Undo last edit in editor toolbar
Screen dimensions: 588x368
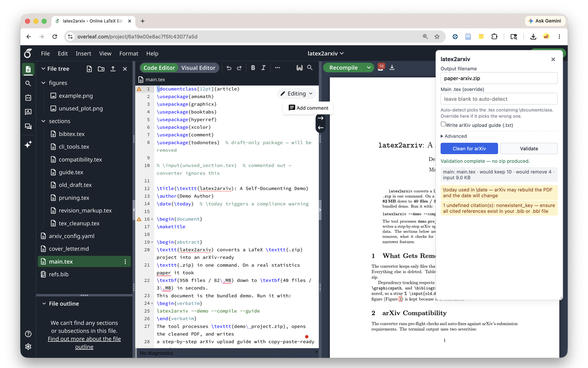[229, 68]
